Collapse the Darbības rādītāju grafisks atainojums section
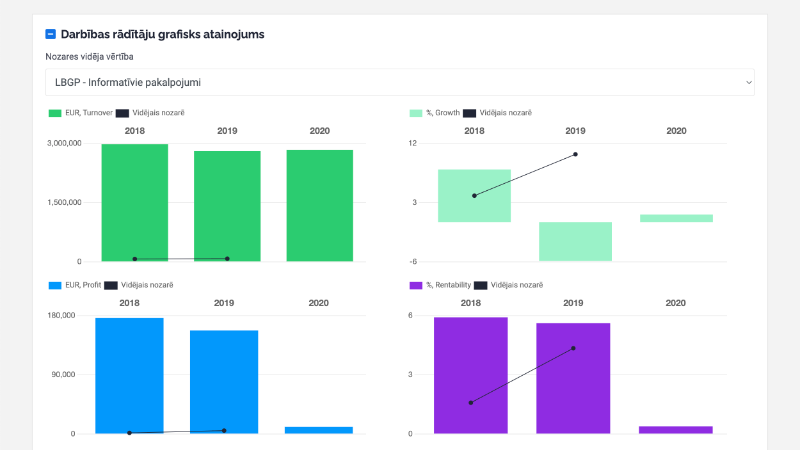Viewport: 800px width, 450px height. pos(51,34)
